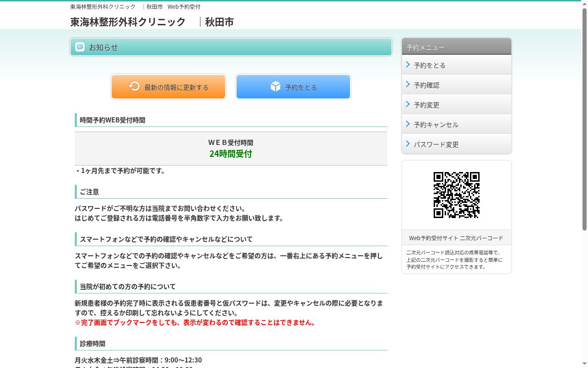Select パスワード変更 in the sidebar menu

(457, 144)
